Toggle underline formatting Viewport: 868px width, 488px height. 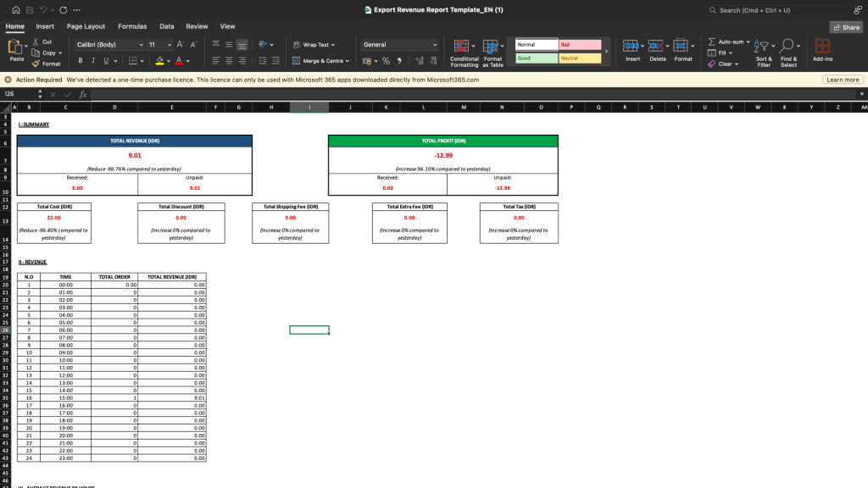click(106, 61)
